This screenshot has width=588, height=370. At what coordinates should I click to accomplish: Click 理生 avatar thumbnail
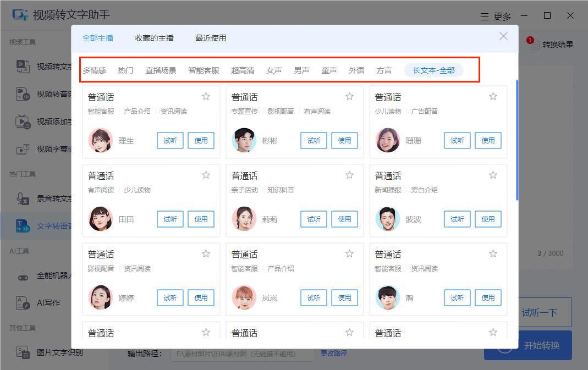[101, 140]
